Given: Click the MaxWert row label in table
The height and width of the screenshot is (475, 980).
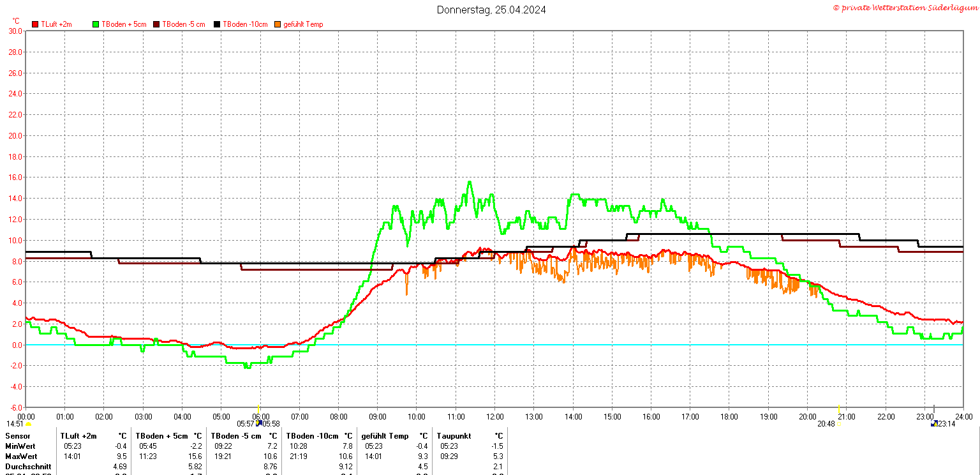Looking at the screenshot, I should 20,456.
